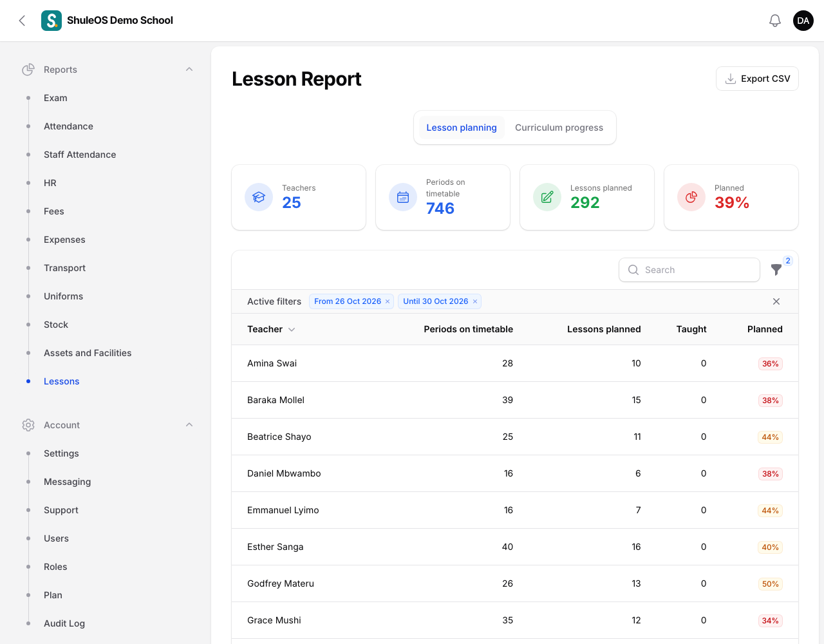
Task: Switch to the Curriculum progress tab
Action: tap(559, 128)
